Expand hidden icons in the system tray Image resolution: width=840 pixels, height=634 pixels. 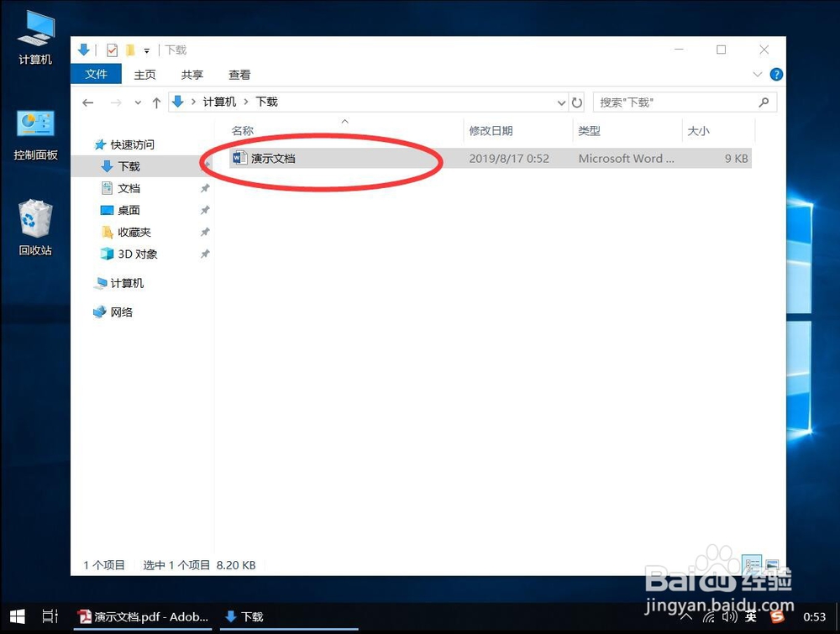(687, 616)
